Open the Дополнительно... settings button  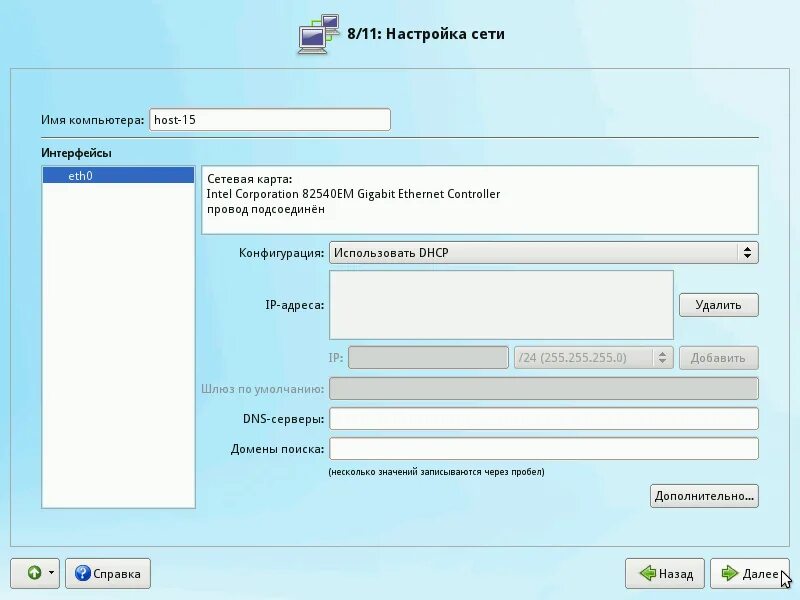[704, 496]
